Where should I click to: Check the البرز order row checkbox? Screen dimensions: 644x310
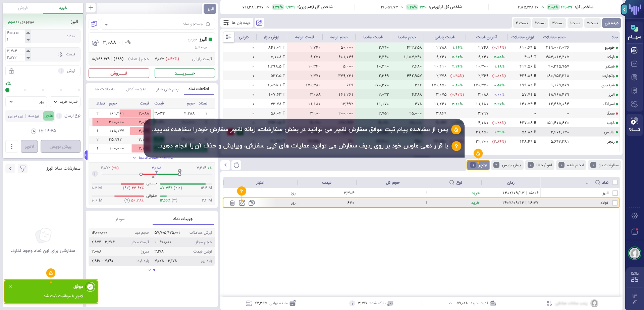point(615,193)
